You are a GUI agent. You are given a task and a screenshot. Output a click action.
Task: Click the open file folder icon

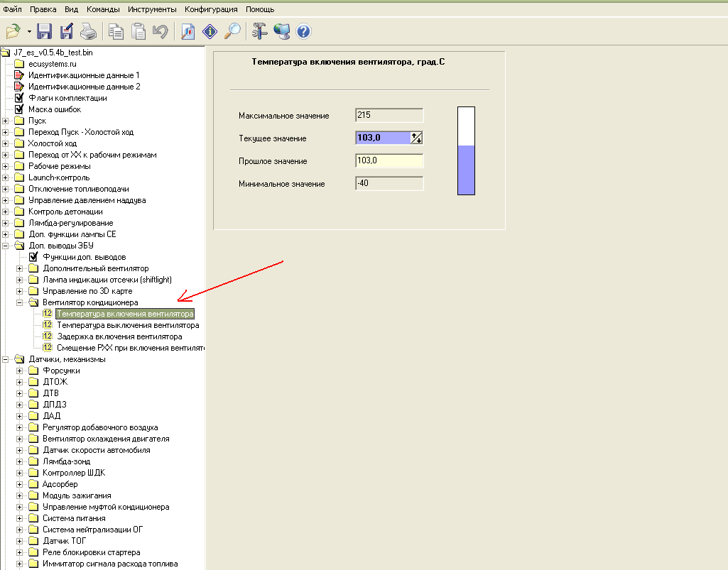tap(13, 31)
